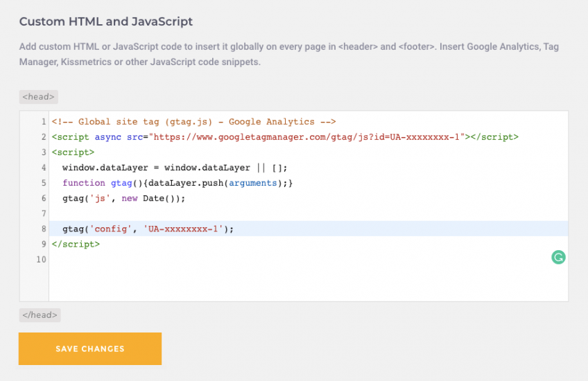Click the closing </head> tag label
Screen dimensions: 588x381
click(x=40, y=315)
